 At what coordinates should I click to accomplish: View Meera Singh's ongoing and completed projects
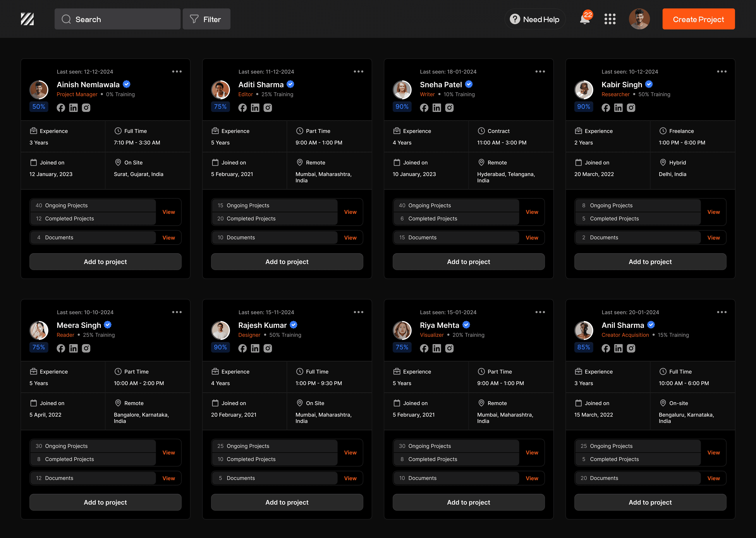click(x=169, y=452)
